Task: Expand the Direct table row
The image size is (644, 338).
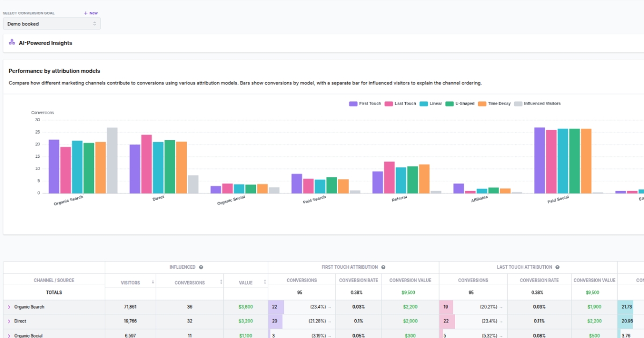Action: coord(9,321)
